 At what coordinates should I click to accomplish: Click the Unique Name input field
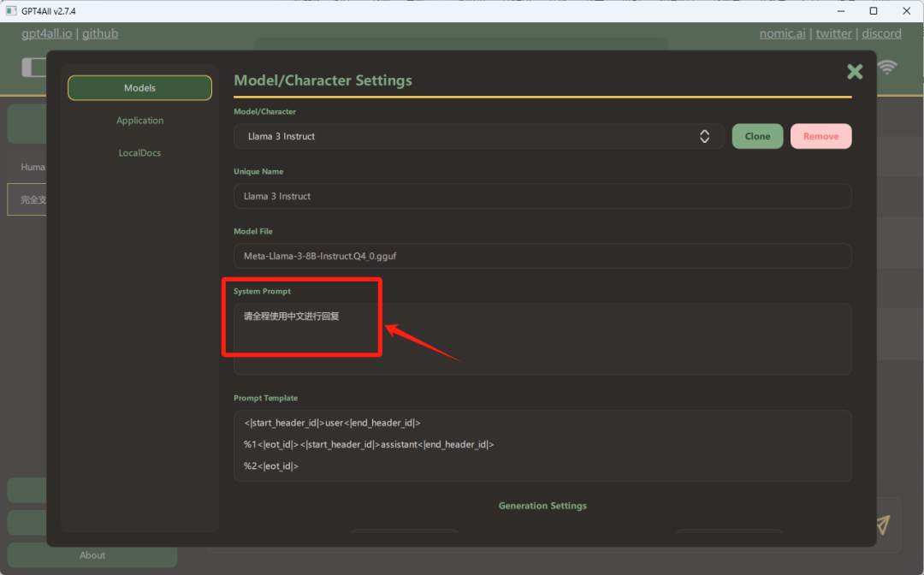point(542,196)
